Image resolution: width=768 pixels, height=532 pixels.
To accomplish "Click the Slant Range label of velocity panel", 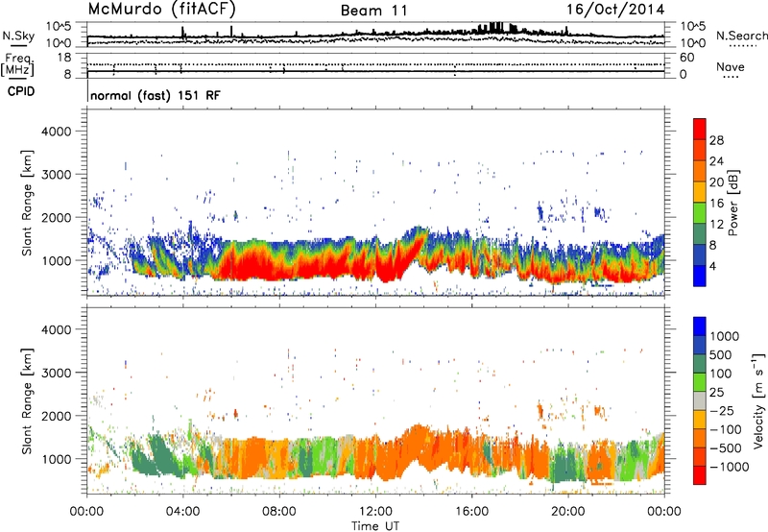I will tap(27, 401).
